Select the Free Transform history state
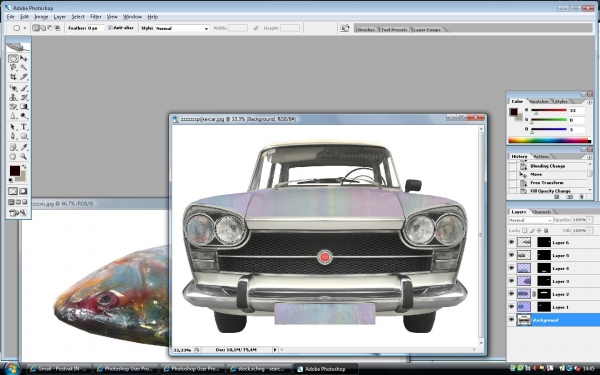This screenshot has height=375, width=600. click(x=547, y=183)
